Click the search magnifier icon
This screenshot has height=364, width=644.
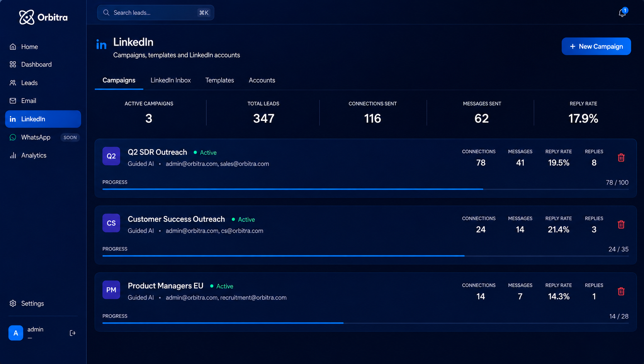pos(106,13)
